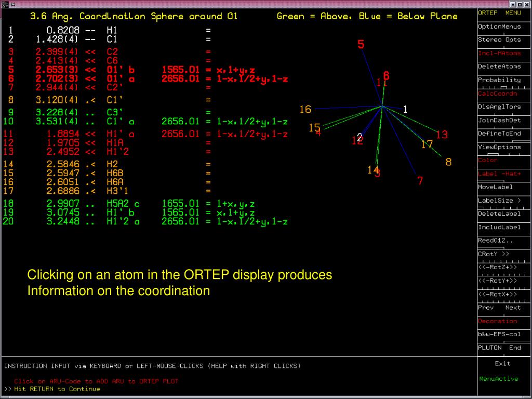
Task: Click the MenuActive status indicator
Action: pyautogui.click(x=499, y=379)
